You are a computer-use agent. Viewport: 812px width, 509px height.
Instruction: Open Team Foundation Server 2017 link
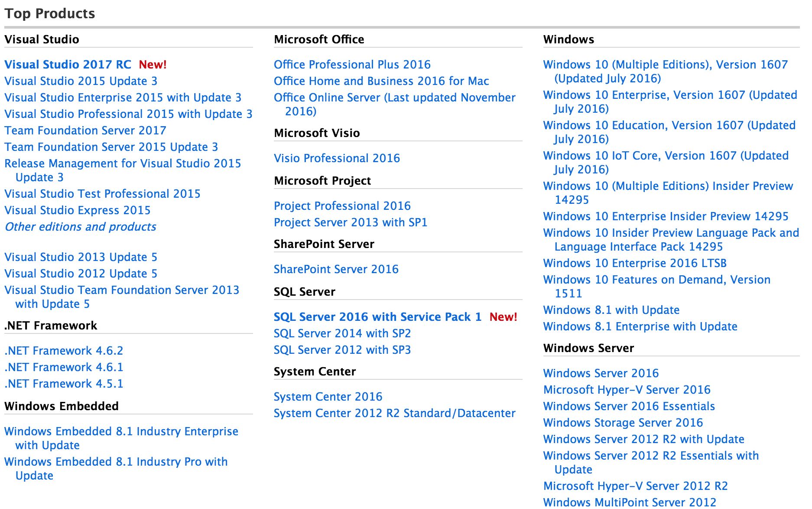pos(85,131)
